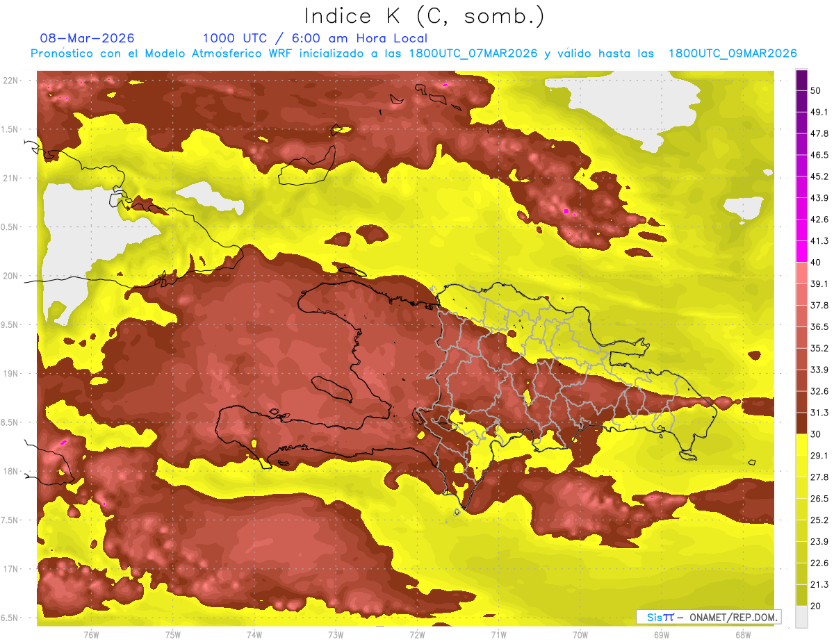Click the "ONAMET/REP.DOM." credit label
The width and height of the screenshot is (834, 644).
(x=733, y=617)
